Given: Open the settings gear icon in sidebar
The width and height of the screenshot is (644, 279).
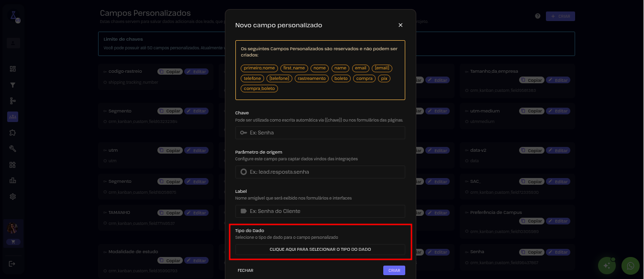Looking at the screenshot, I should click(13, 196).
